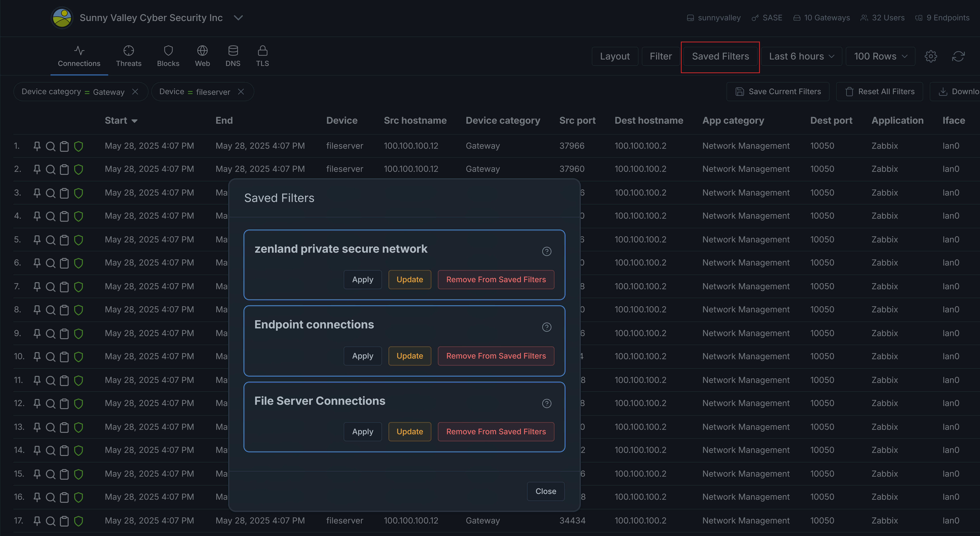
Task: Open the DNS tab
Action: tap(233, 56)
